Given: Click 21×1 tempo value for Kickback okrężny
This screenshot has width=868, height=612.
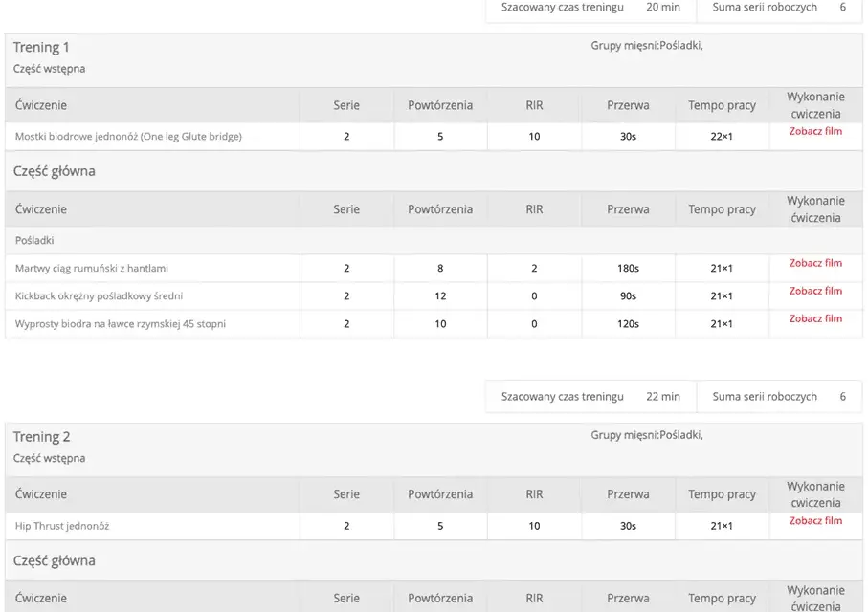Looking at the screenshot, I should tap(722, 296).
